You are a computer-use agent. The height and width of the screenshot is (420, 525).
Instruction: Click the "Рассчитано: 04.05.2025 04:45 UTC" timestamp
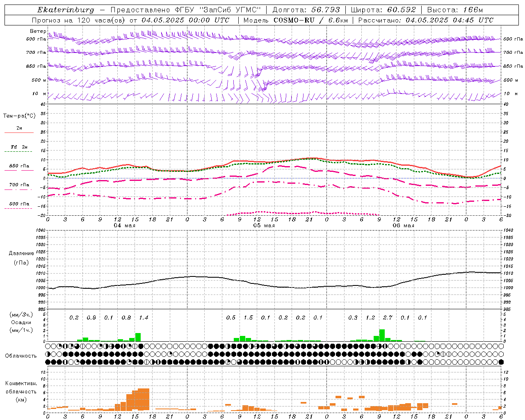(426, 20)
